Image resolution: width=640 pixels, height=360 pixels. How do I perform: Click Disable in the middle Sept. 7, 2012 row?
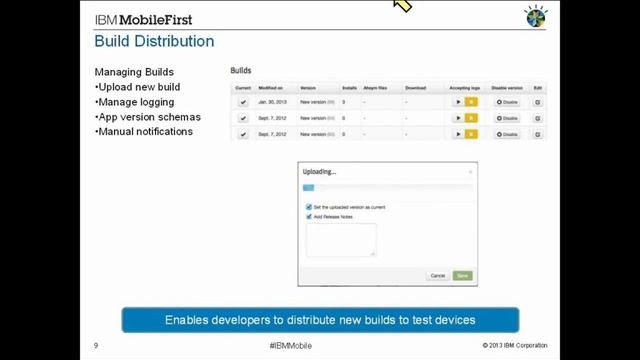tap(507, 118)
